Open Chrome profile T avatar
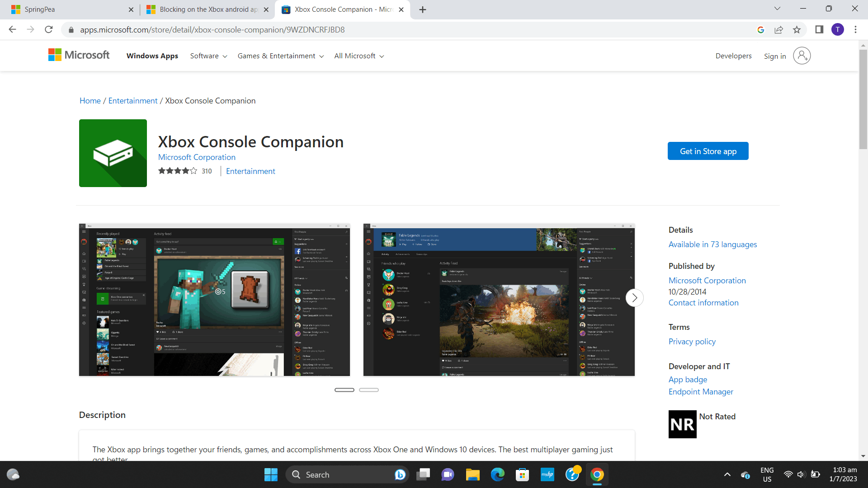 click(837, 29)
